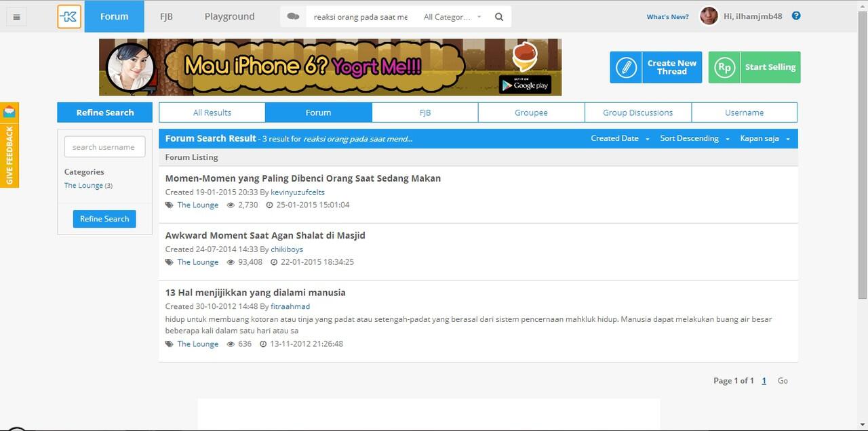The height and width of the screenshot is (431, 868).
Task: Click the tag icon of the 13 Hal thread
Action: 169,344
